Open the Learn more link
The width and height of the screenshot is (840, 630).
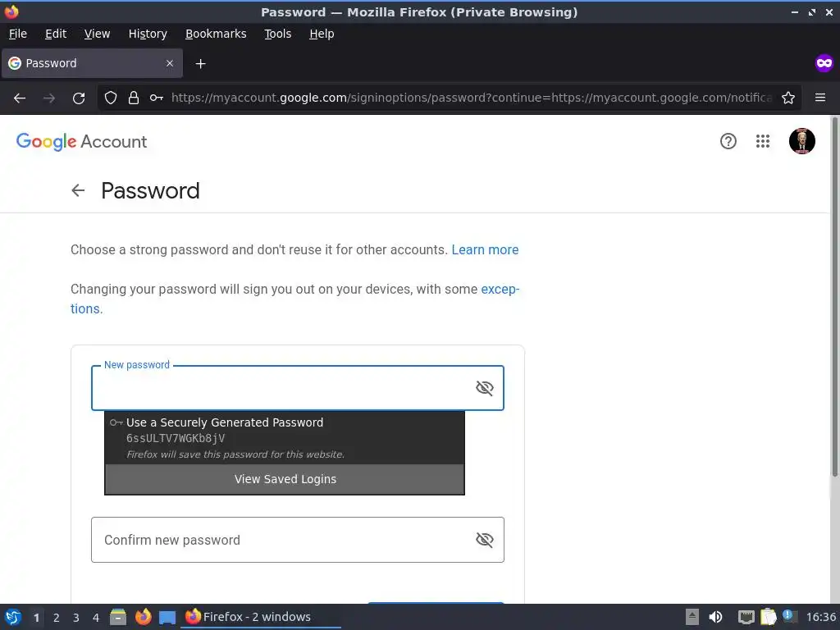pyautogui.click(x=485, y=249)
